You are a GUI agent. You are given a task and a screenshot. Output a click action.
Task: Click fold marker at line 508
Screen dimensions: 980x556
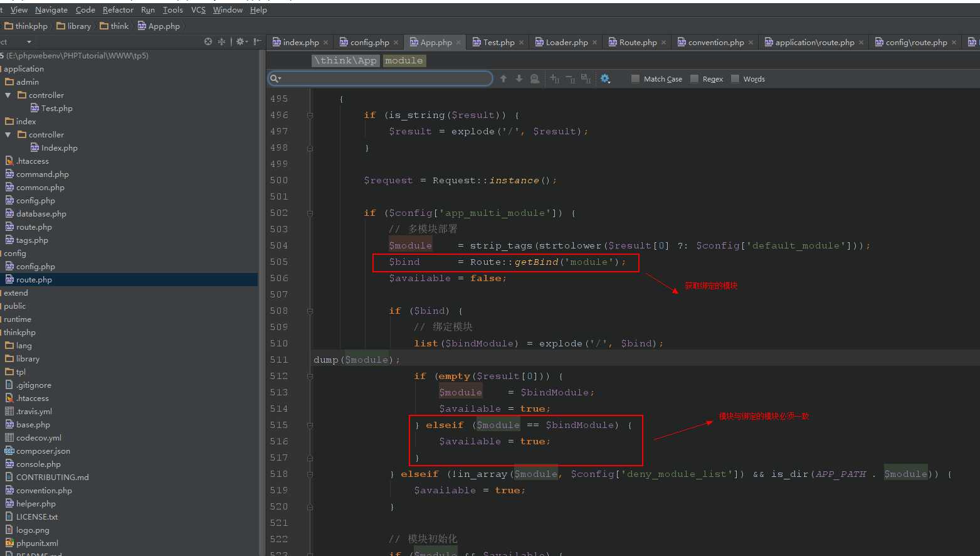pos(310,311)
